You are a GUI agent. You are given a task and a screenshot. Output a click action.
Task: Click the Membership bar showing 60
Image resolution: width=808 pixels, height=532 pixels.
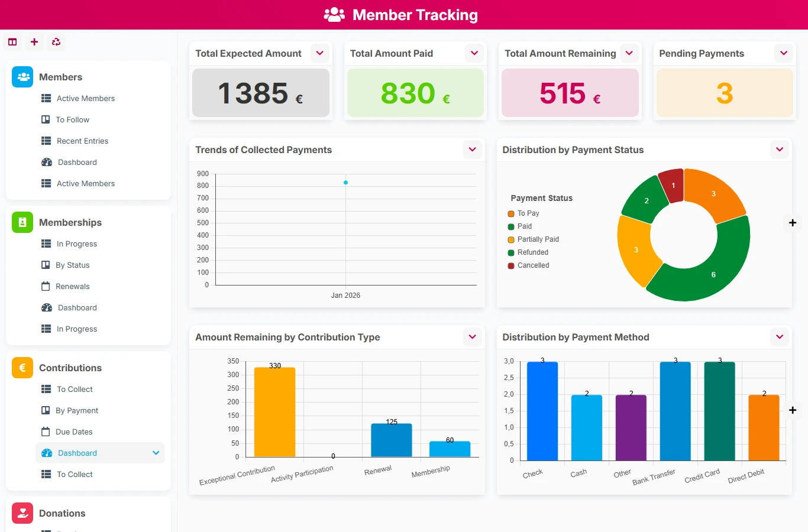click(450, 449)
